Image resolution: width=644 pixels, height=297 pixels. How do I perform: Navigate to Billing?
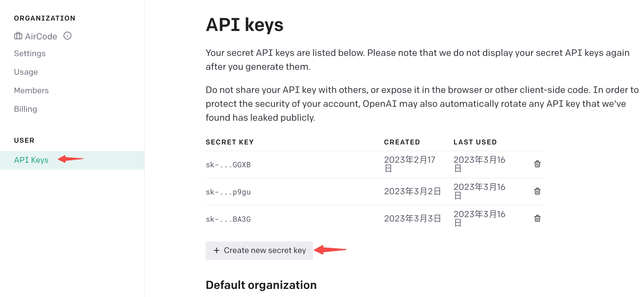(25, 109)
